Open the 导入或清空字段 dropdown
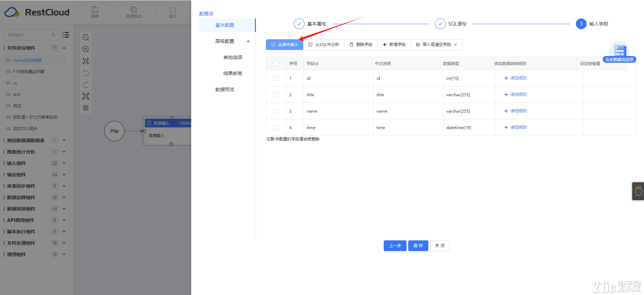 pyautogui.click(x=437, y=45)
